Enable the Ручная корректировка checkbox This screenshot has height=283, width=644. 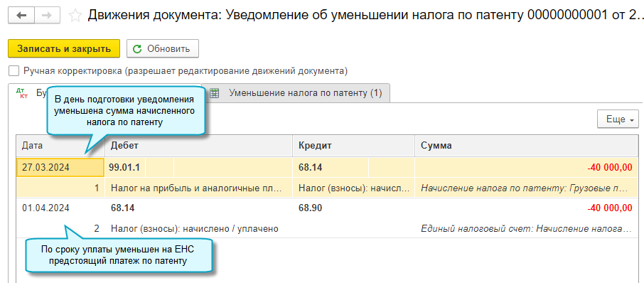(14, 71)
